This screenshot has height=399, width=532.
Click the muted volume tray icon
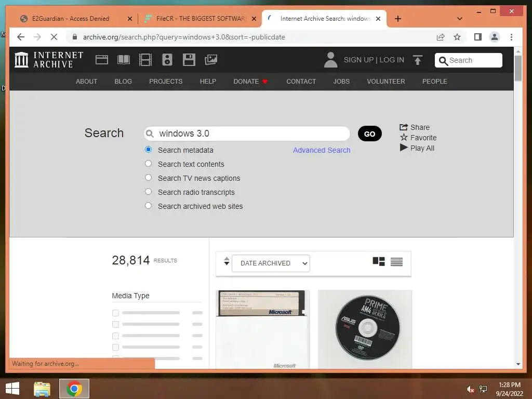[x=470, y=389]
